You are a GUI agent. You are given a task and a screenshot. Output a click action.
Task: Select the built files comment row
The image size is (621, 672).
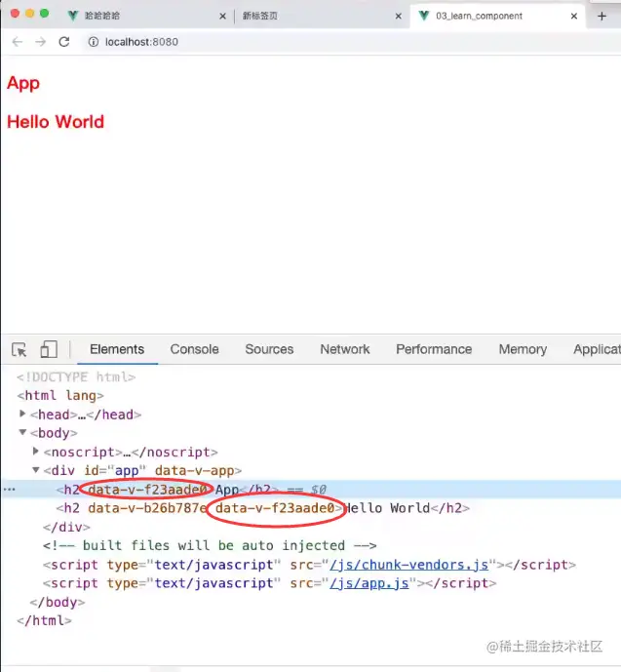pos(210,545)
